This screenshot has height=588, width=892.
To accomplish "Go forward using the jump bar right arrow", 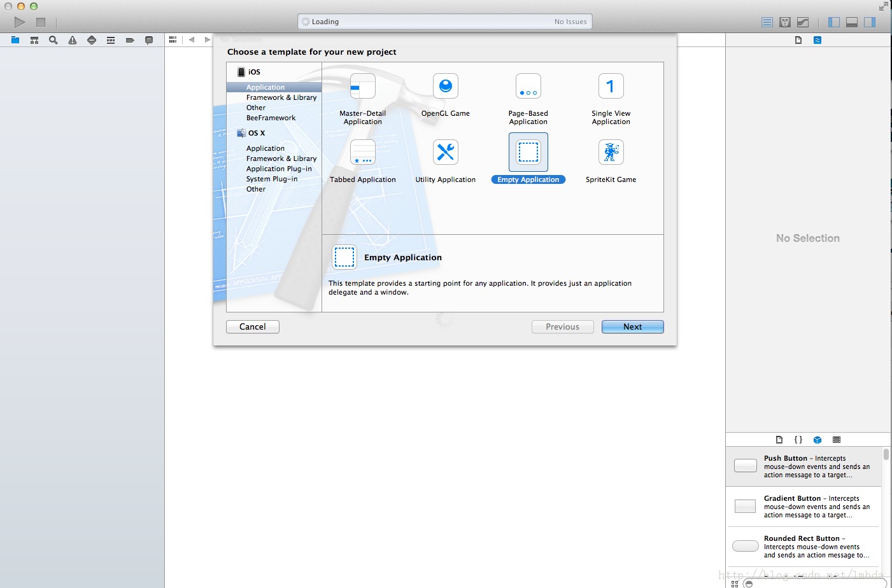I will (x=207, y=39).
